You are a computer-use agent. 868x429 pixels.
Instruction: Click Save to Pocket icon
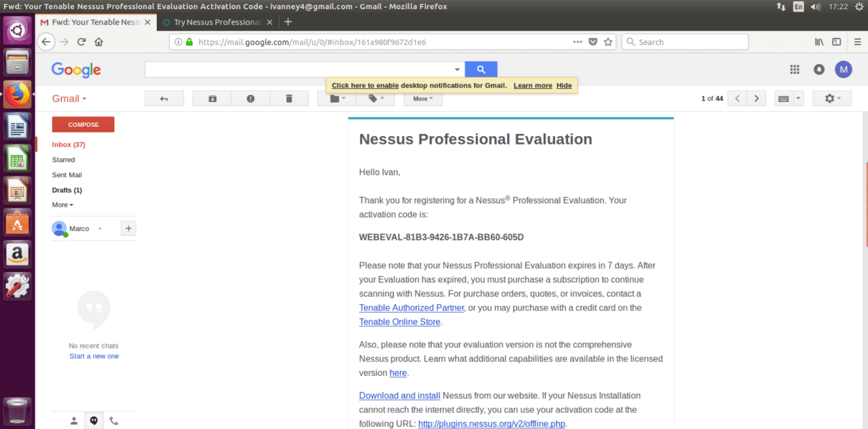click(x=592, y=42)
